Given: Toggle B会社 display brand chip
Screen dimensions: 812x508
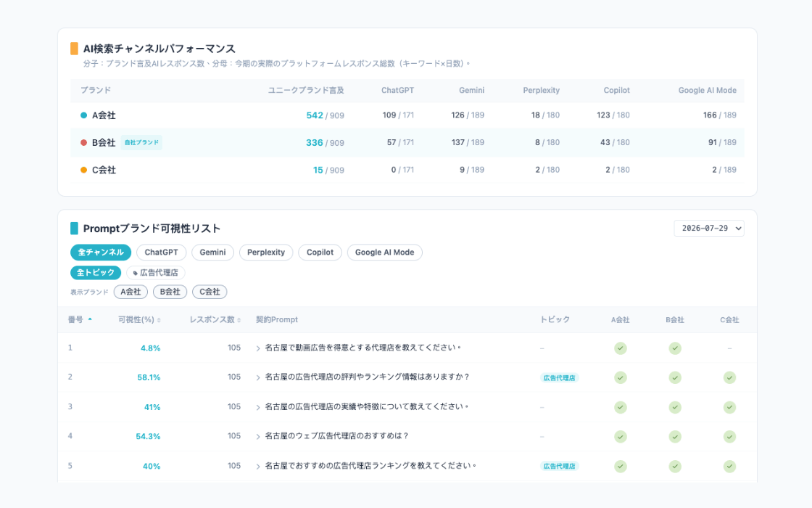Looking at the screenshot, I should coord(170,292).
